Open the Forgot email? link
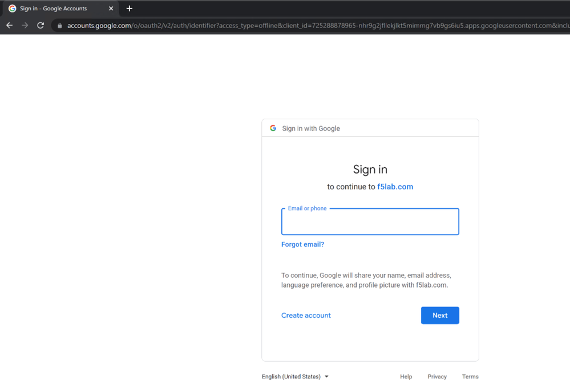570x392 pixels. (x=302, y=244)
